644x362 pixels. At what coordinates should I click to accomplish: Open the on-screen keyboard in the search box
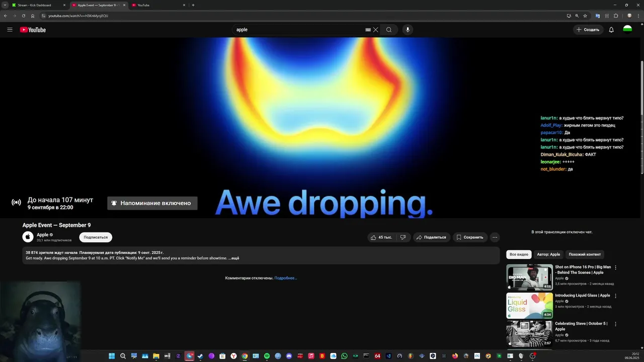click(368, 30)
